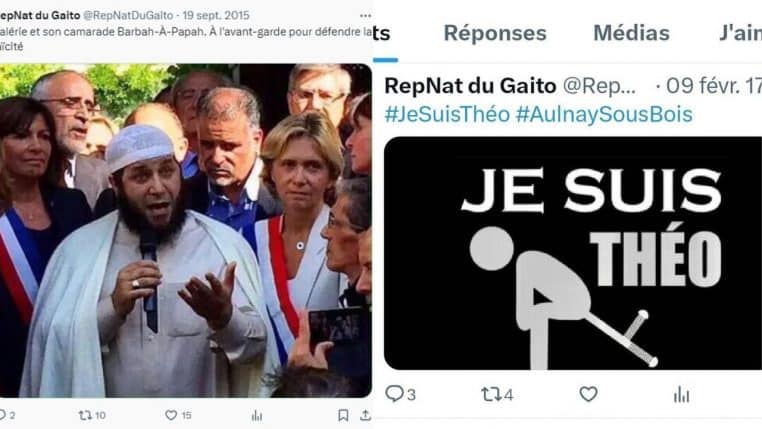
Task: Open the JE SUIS THÉO image
Action: (x=573, y=253)
